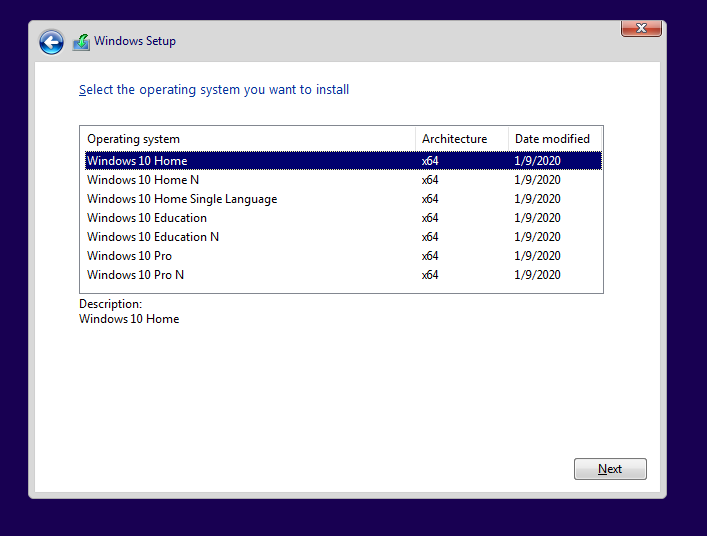Select Windows 10 Home N row
707x536 pixels.
point(343,180)
